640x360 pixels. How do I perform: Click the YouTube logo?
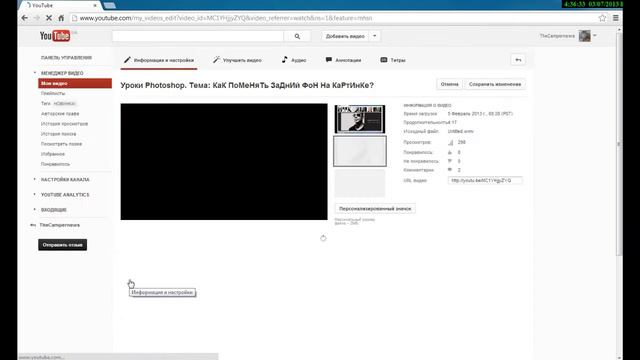point(55,36)
